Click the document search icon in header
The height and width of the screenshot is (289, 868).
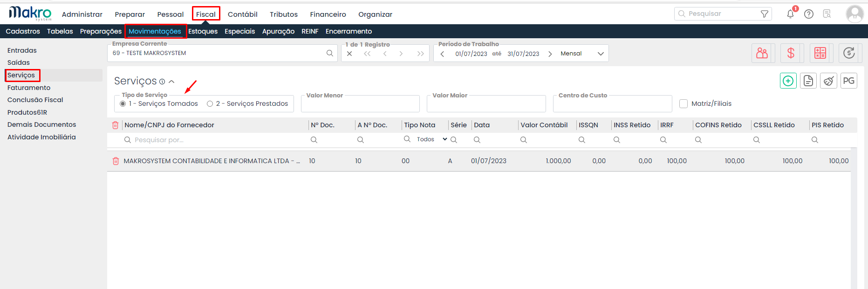[827, 14]
